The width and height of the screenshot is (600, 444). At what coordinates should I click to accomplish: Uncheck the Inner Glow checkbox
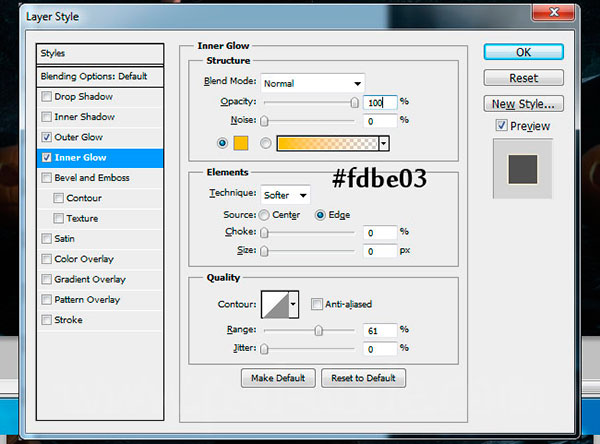click(46, 157)
